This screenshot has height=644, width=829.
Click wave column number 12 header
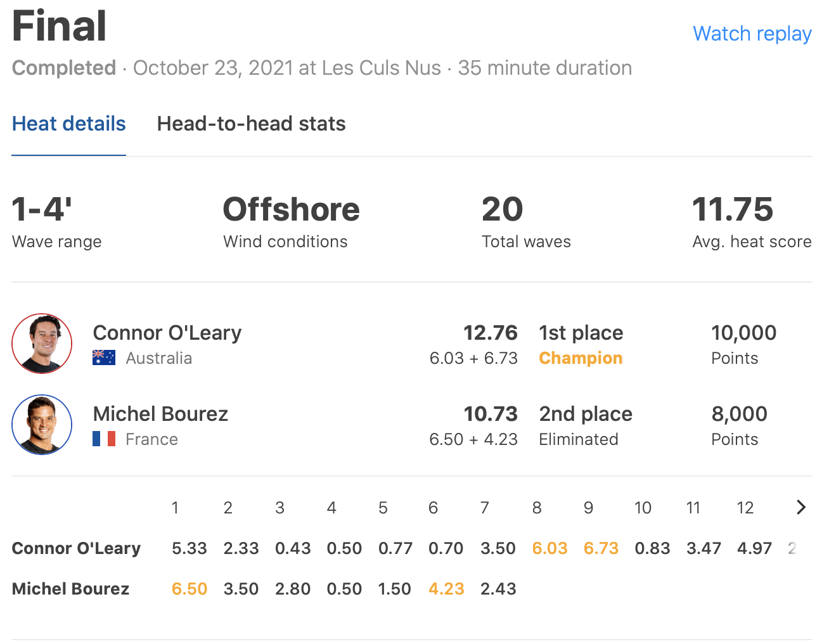point(745,508)
